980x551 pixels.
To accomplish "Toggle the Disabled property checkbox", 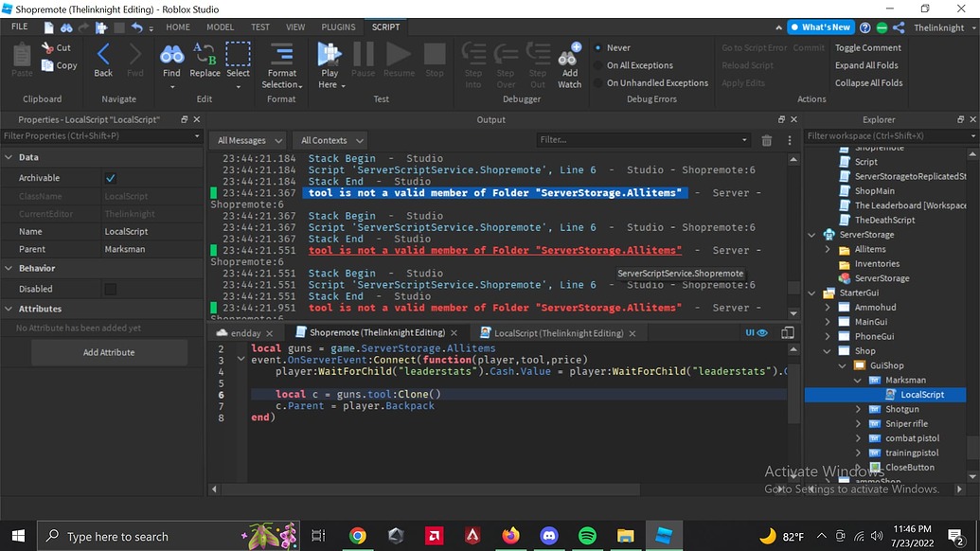I will (111, 289).
